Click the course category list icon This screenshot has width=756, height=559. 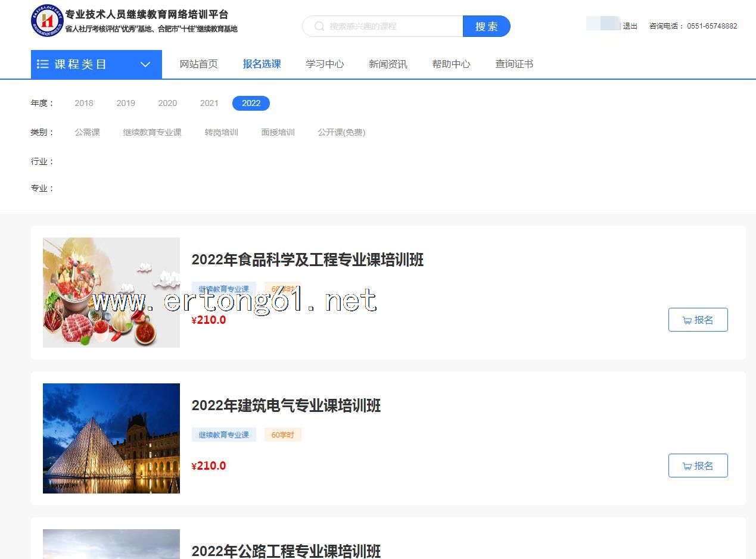click(x=42, y=64)
